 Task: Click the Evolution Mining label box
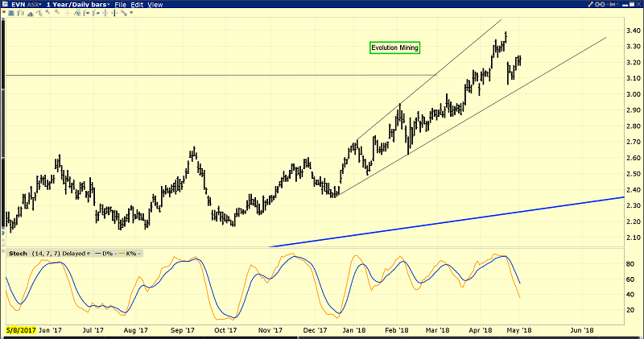394,48
